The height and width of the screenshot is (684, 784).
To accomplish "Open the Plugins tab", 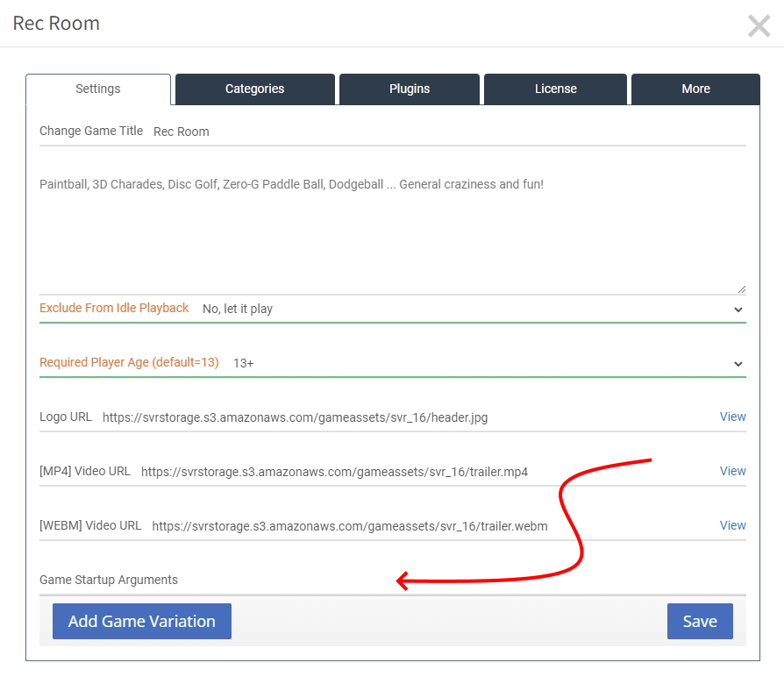I will tap(409, 89).
